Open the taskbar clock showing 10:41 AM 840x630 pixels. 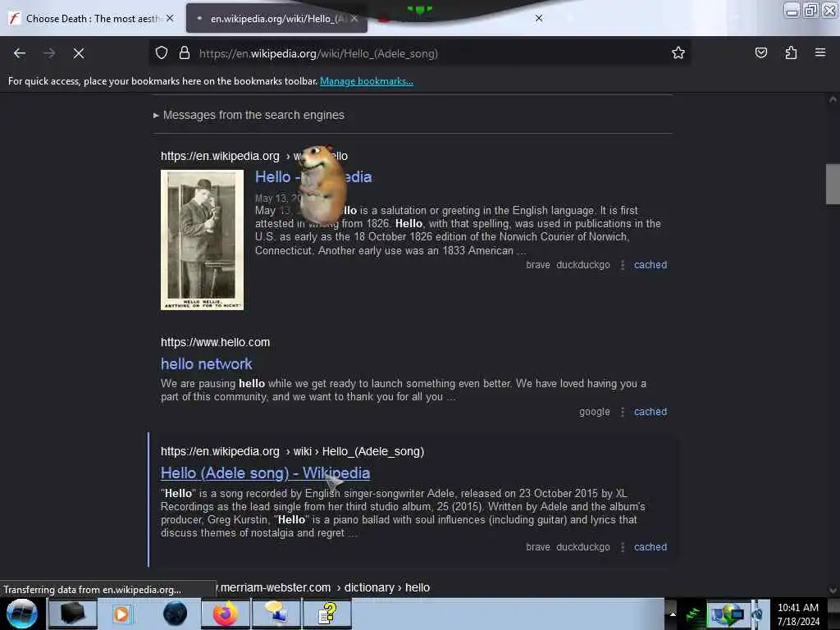(797, 614)
